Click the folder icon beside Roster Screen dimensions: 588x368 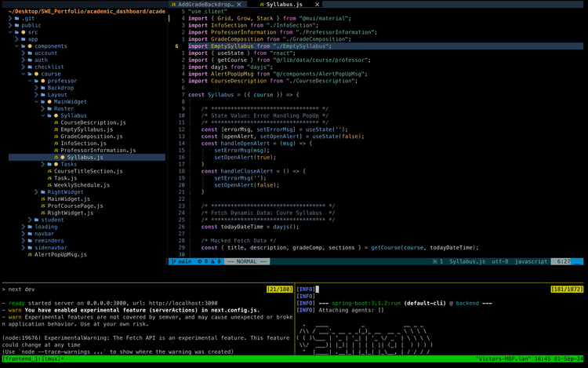click(49, 109)
